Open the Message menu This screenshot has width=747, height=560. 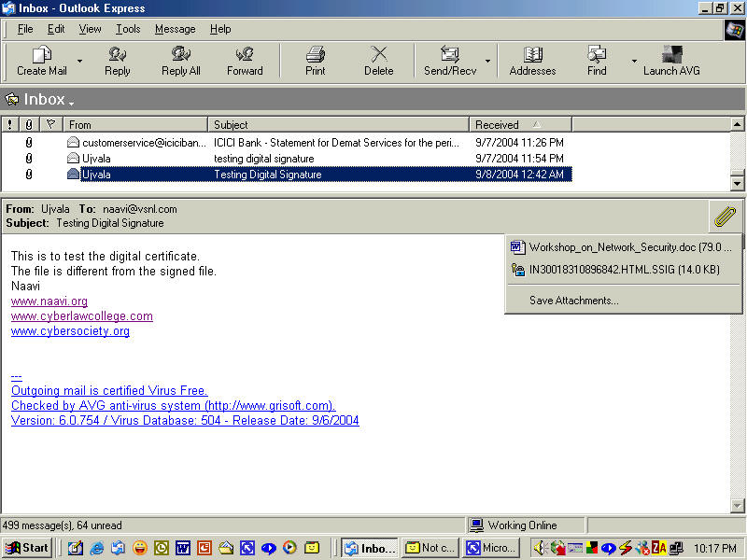tap(175, 29)
